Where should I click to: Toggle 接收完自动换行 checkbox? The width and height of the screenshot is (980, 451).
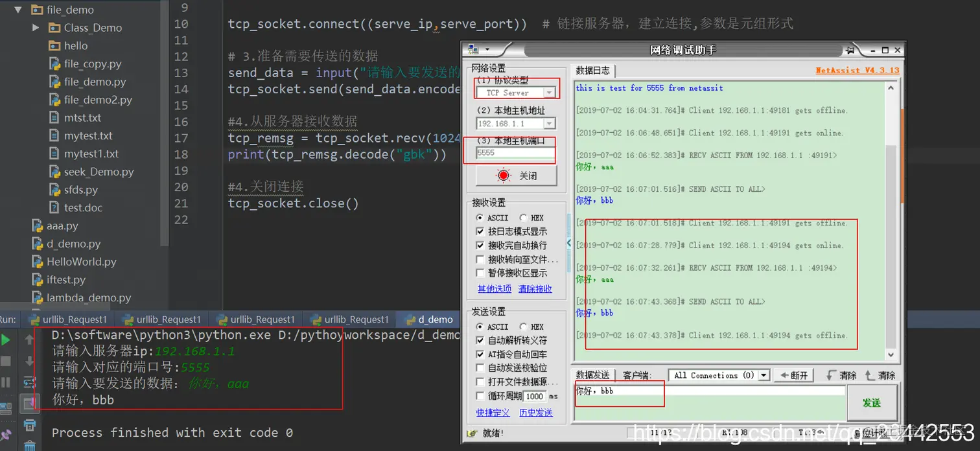480,246
